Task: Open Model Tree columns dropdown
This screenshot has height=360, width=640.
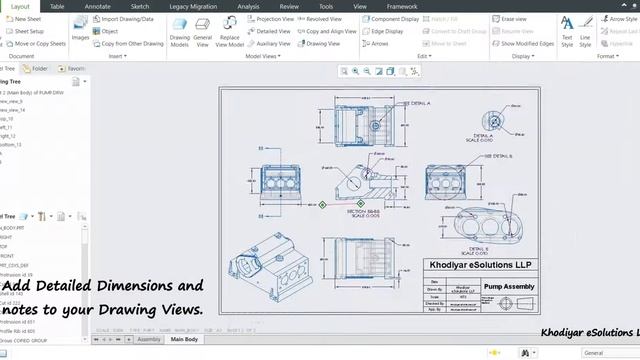Action: 70,216
